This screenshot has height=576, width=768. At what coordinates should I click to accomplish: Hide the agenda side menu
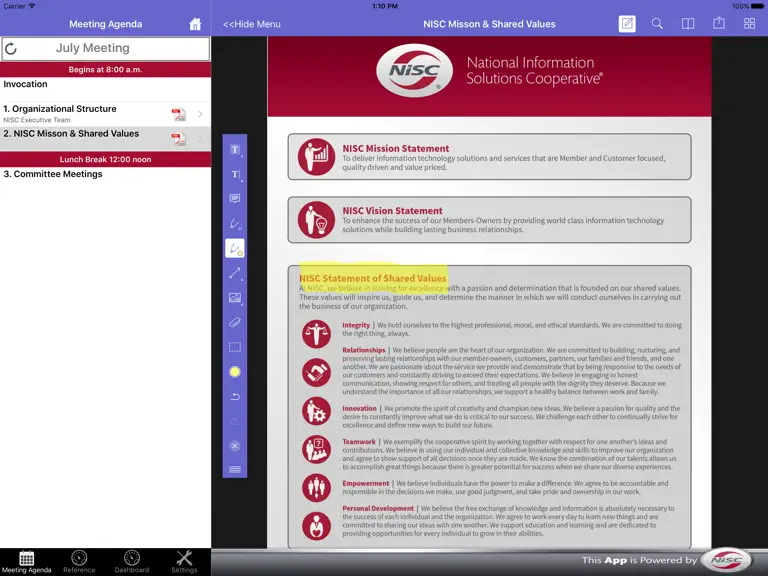[x=252, y=24]
